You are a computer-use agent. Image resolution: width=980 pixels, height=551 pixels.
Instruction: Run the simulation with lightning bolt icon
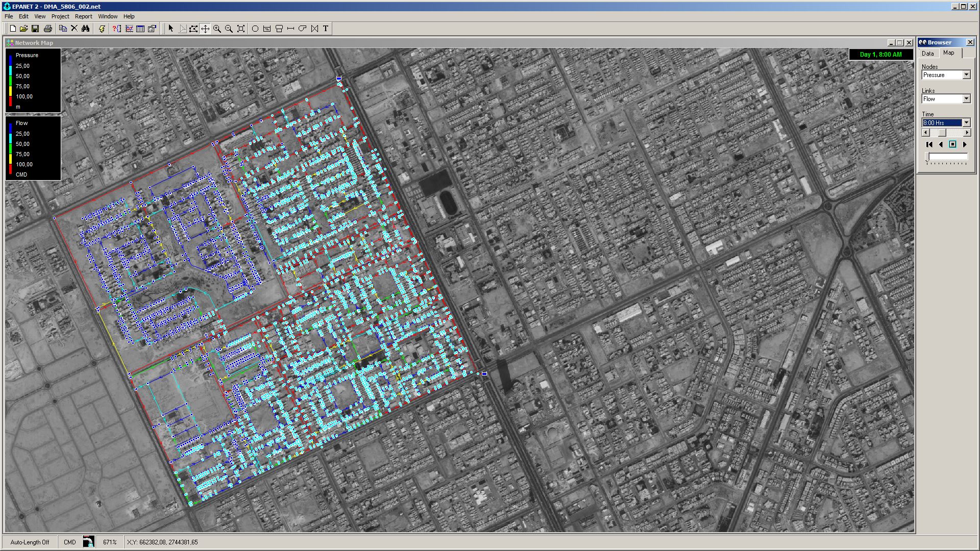(102, 29)
